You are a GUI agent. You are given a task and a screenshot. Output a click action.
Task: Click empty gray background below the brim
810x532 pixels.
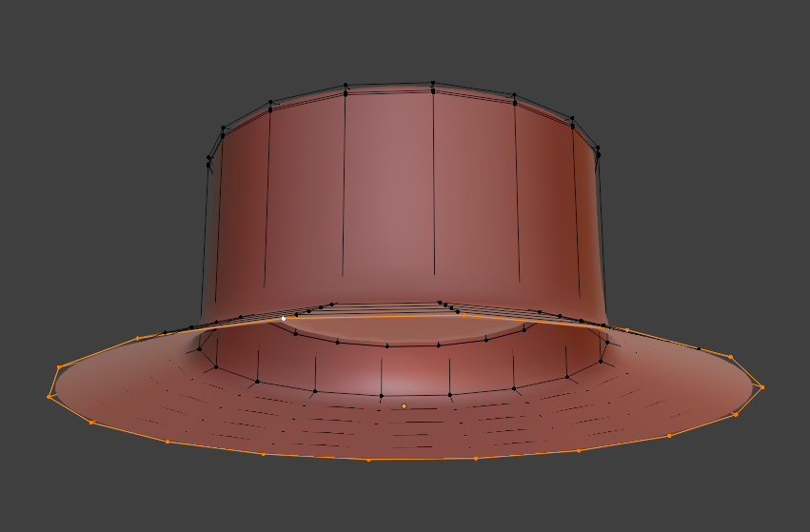coord(400,500)
